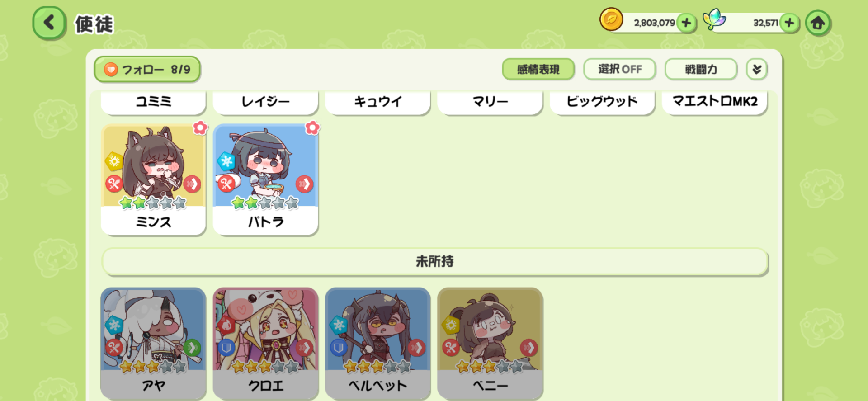Tap the gold coin currency icon
Image resolution: width=868 pixels, height=401 pixels.
click(x=611, y=20)
